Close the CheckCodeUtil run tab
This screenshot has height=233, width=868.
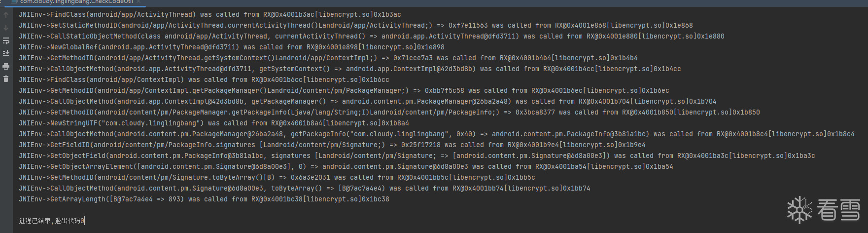point(139,2)
